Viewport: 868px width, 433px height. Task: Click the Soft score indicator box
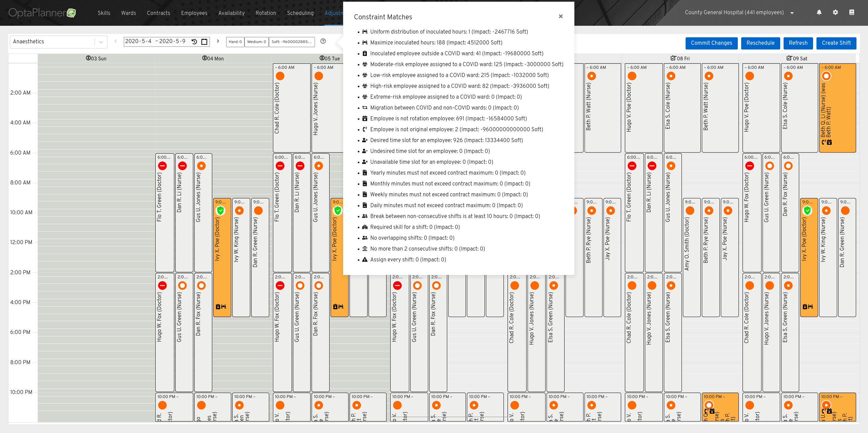292,42
